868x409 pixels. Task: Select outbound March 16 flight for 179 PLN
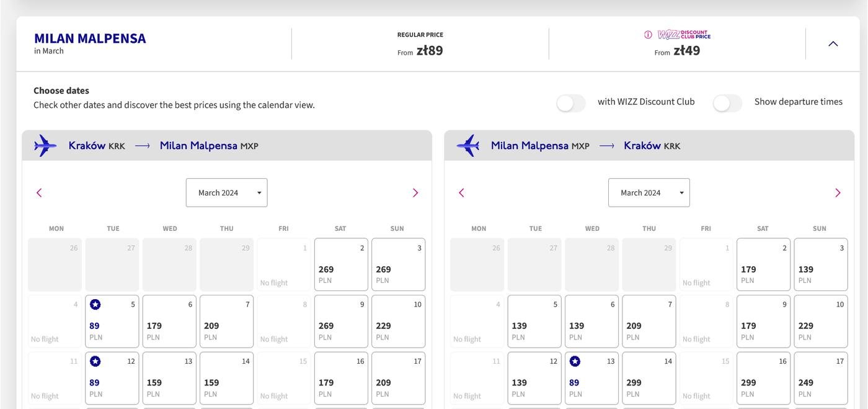[x=341, y=379]
